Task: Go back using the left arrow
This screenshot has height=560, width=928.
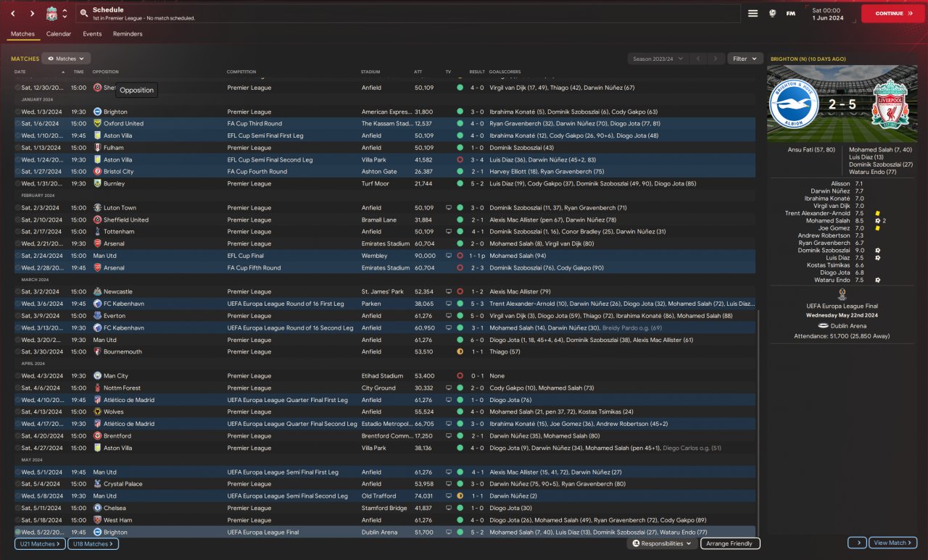Action: tap(13, 13)
